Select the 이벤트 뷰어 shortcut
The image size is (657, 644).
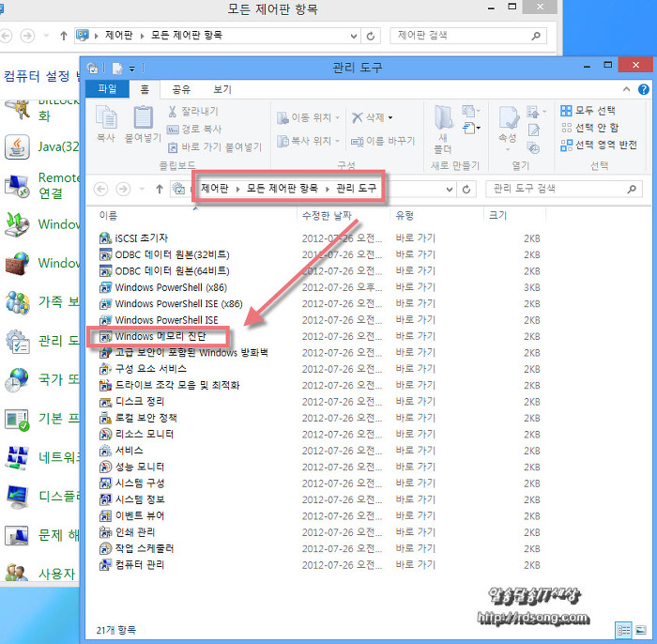click(x=139, y=515)
